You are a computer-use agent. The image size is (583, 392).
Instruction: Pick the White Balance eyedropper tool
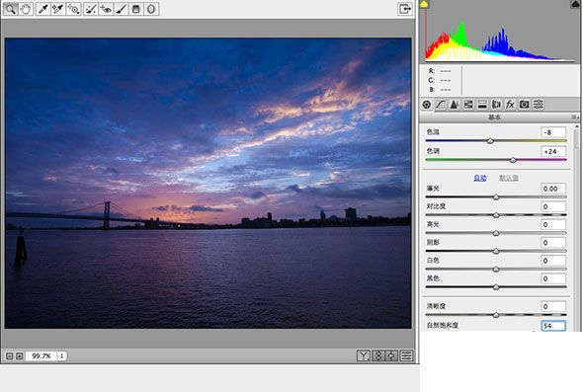[42, 9]
